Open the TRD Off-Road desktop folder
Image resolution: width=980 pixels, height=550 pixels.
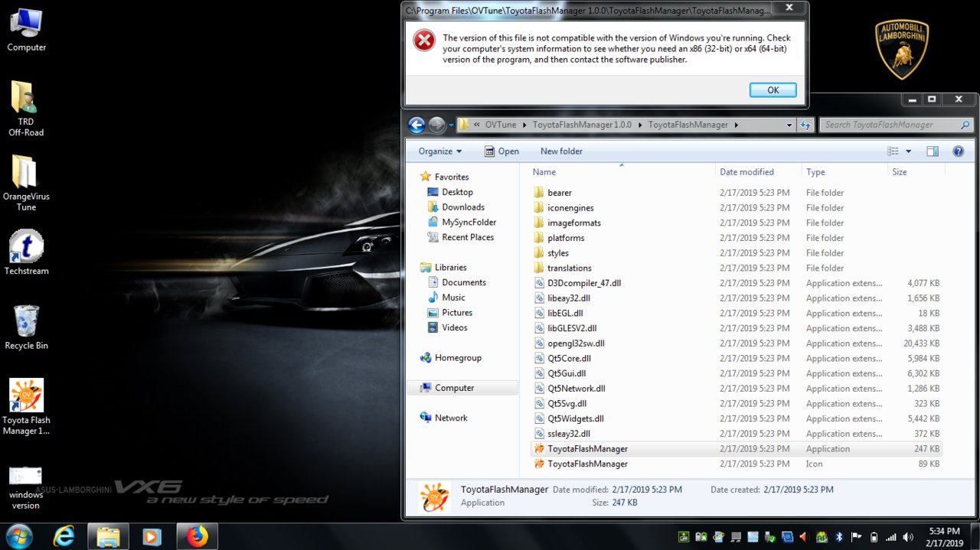(x=26, y=108)
